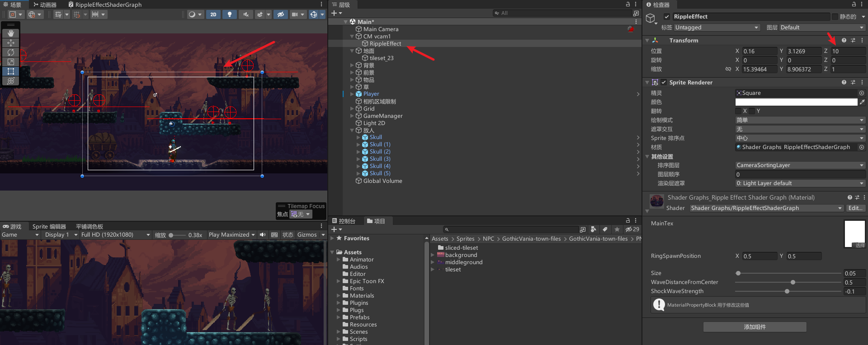This screenshot has width=868, height=345.
Task: Click the shader Edit... button
Action: click(855, 208)
